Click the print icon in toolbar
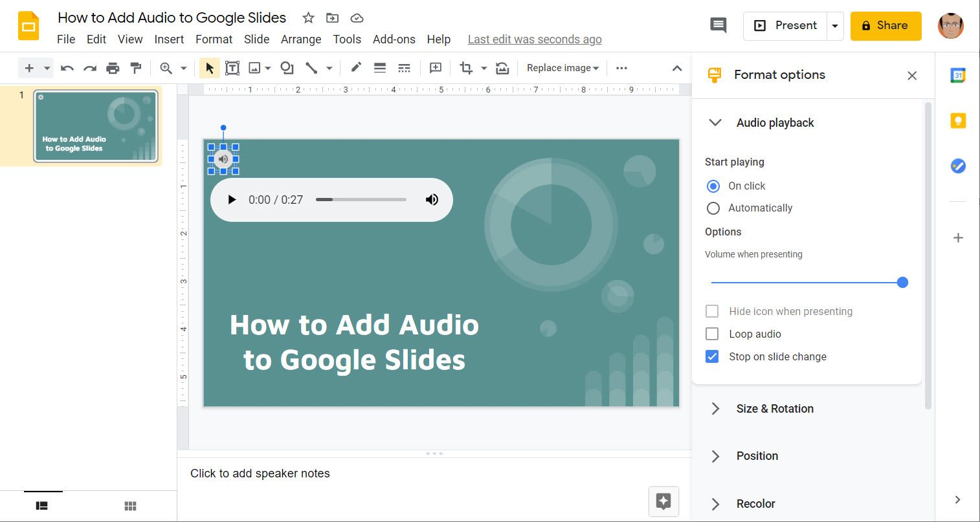Screen dimensions: 980x522 113,68
